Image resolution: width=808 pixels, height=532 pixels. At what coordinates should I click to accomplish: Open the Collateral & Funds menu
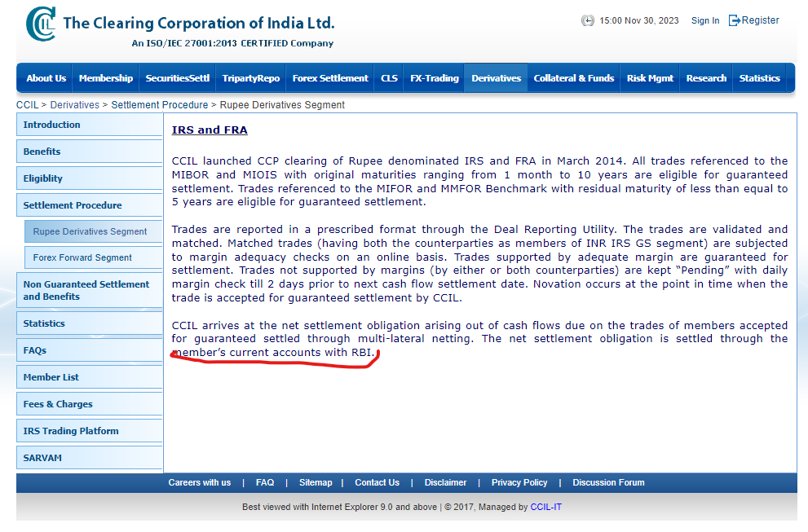[x=573, y=78]
